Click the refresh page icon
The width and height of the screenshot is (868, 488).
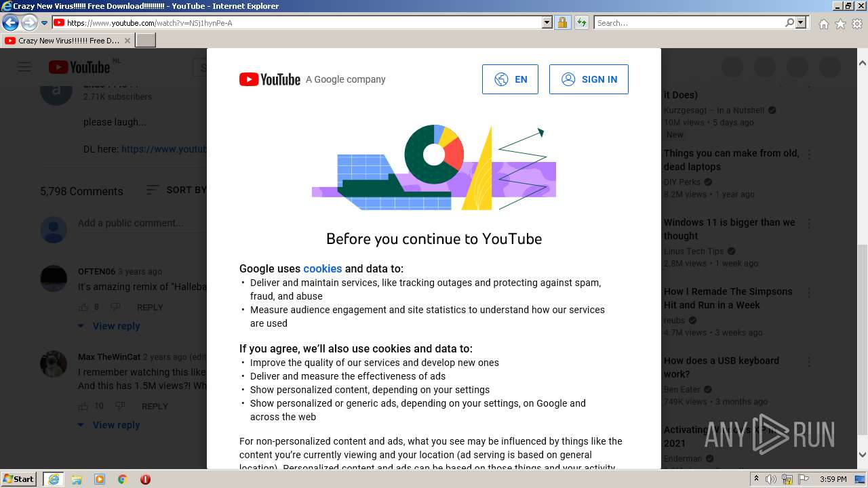[582, 22]
